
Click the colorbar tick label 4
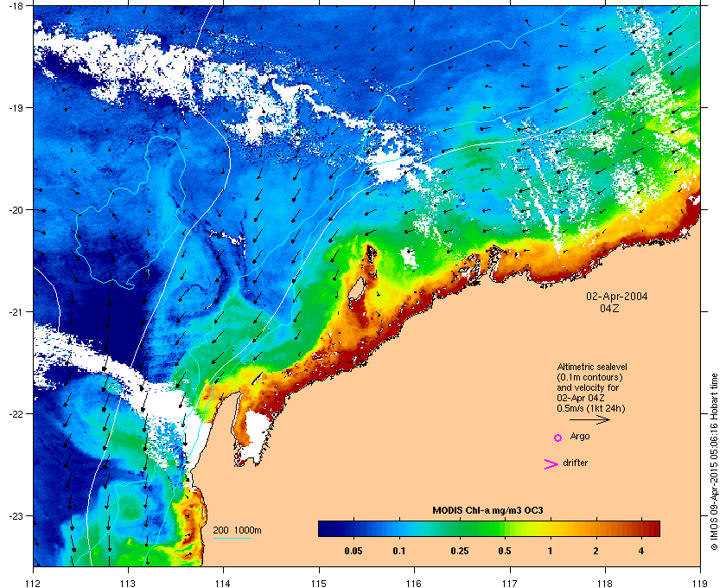coord(641,551)
